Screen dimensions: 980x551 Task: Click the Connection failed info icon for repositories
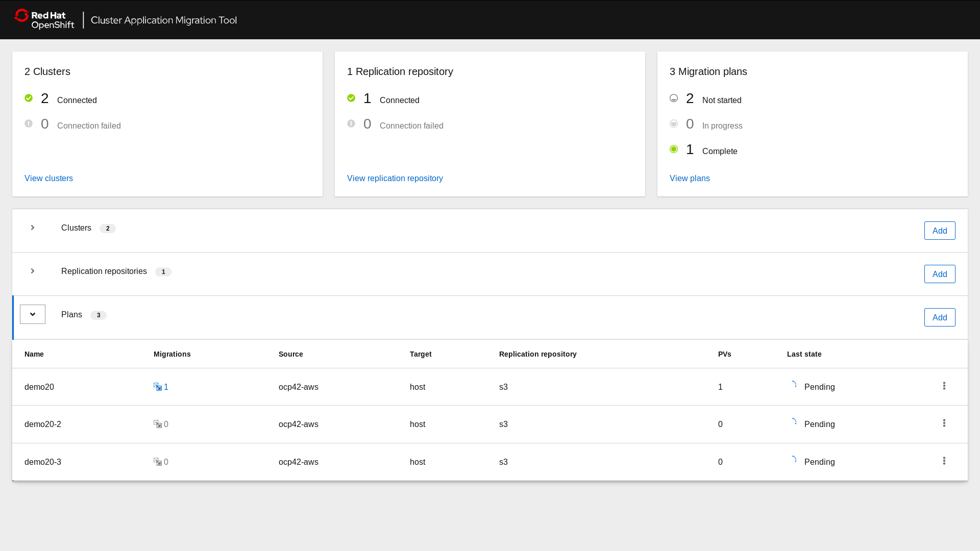pyautogui.click(x=351, y=123)
